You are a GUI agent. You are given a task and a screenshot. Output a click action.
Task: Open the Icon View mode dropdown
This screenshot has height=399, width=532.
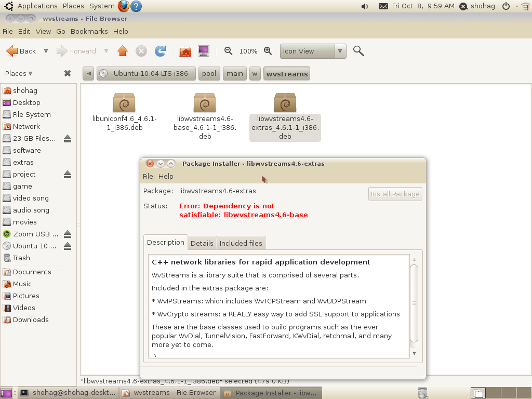coord(313,51)
